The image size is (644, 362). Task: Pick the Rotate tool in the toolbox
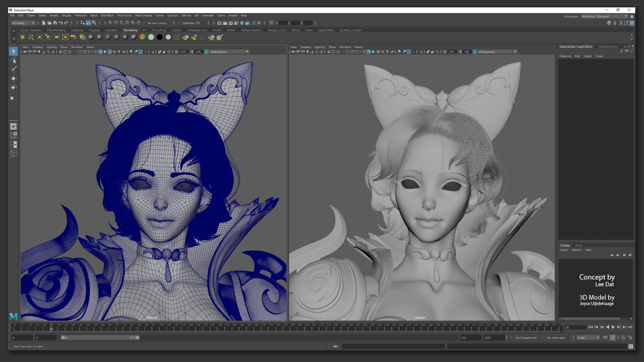pyautogui.click(x=13, y=87)
